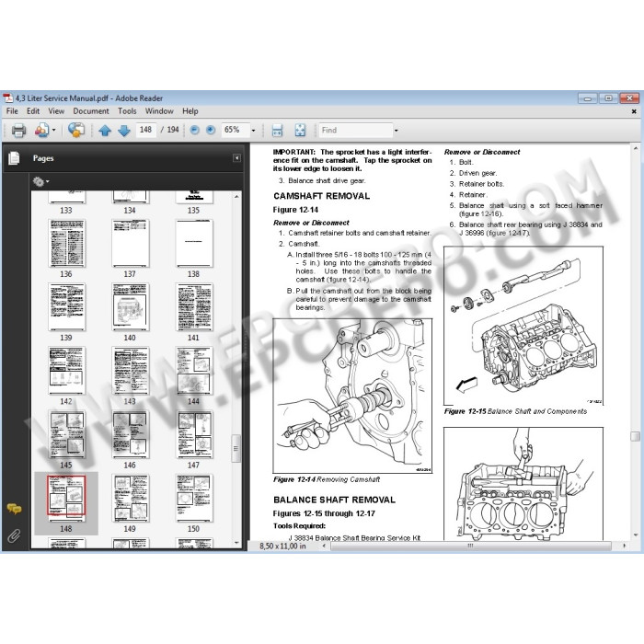Select page 141 thumbnail
This screenshot has width=644, height=644.
(194, 306)
